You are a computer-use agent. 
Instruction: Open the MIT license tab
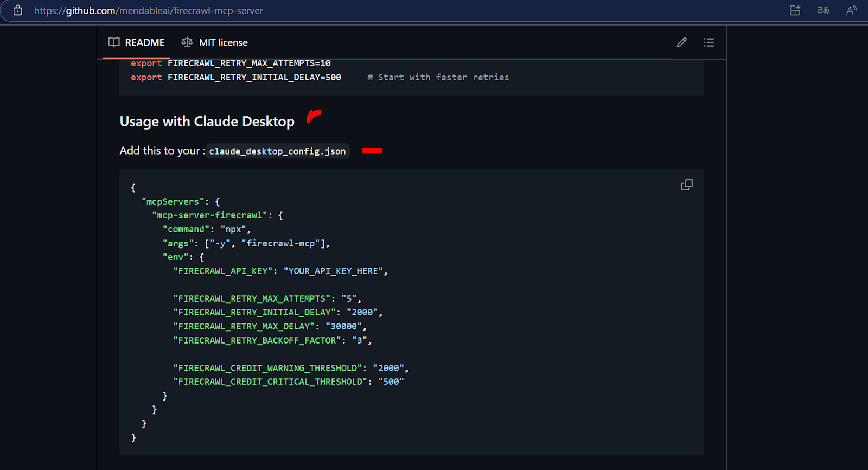[x=215, y=42]
